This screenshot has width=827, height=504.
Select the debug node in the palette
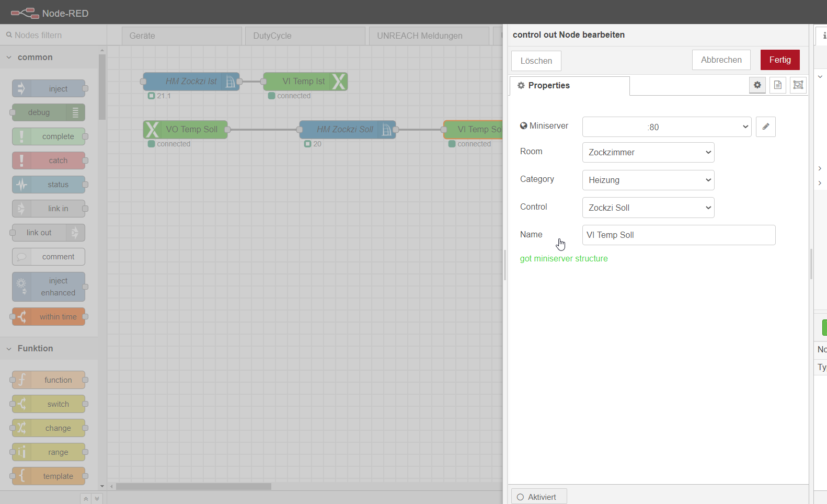point(49,112)
